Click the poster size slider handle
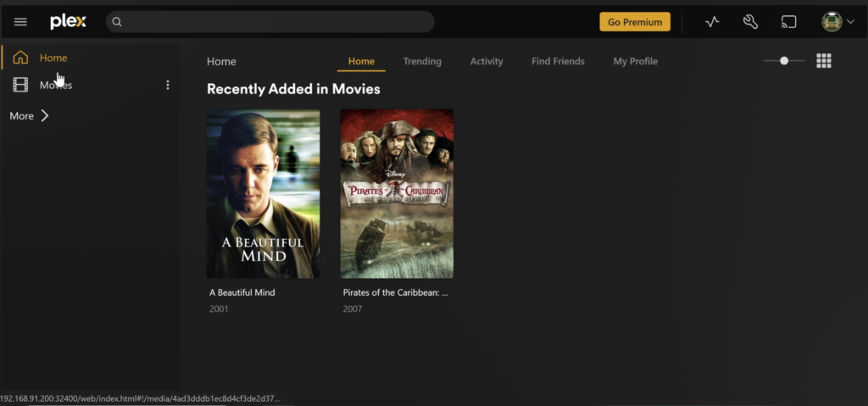Screen dimensions: 868x406 (x=784, y=61)
